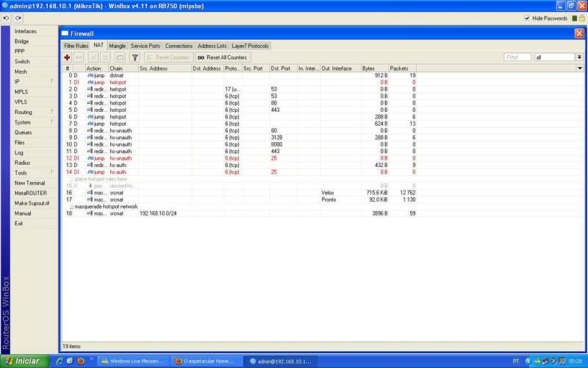
Task: Click the Reset All Counters button
Action: [x=223, y=57]
